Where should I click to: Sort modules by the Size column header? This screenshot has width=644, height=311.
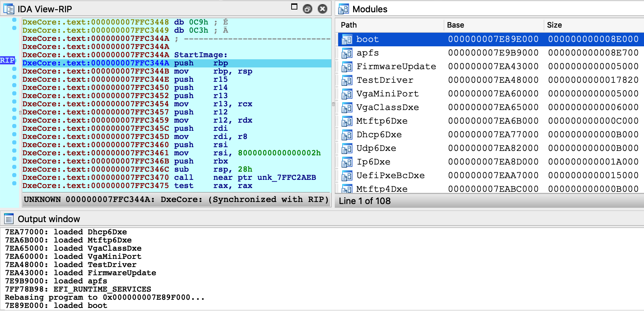tap(554, 25)
